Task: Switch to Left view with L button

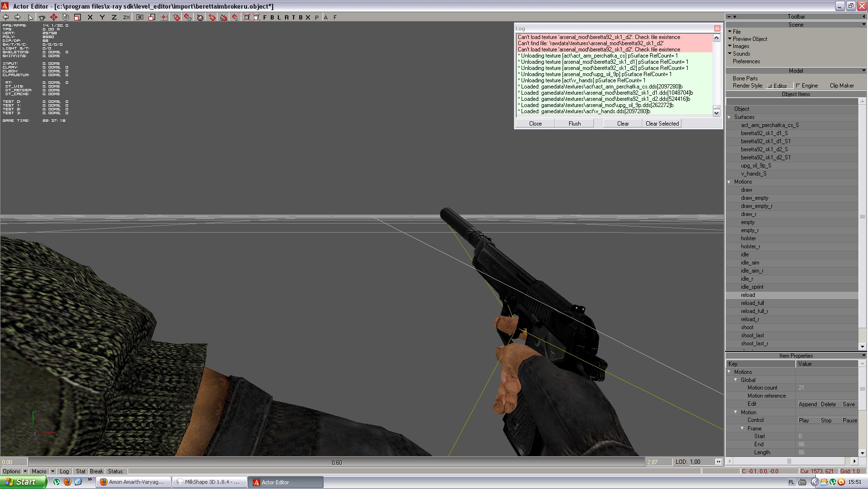Action: click(279, 17)
